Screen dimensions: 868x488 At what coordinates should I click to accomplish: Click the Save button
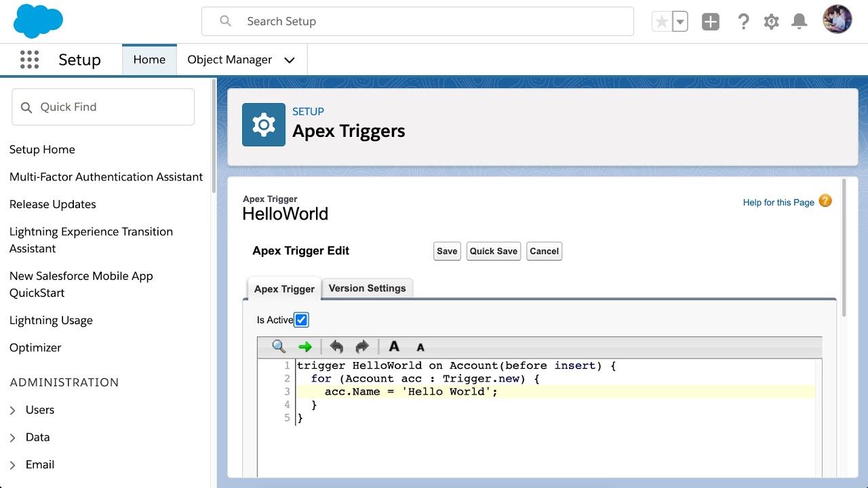click(447, 251)
